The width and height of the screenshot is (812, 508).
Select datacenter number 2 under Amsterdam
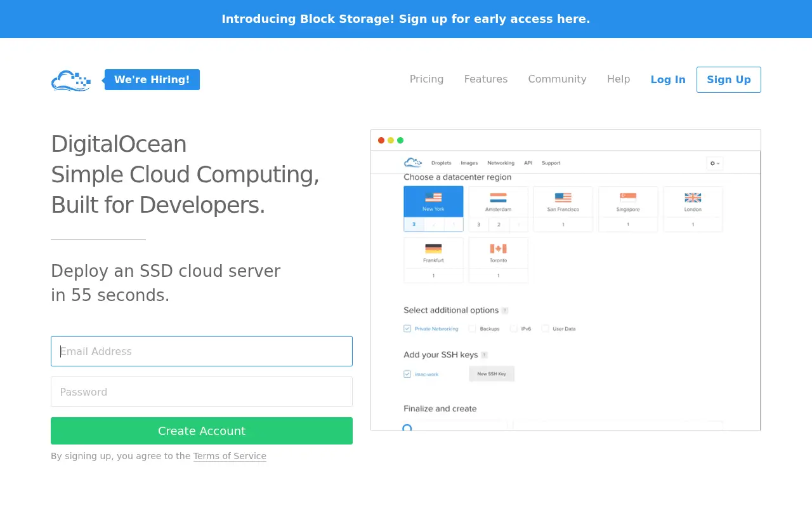[499, 225]
